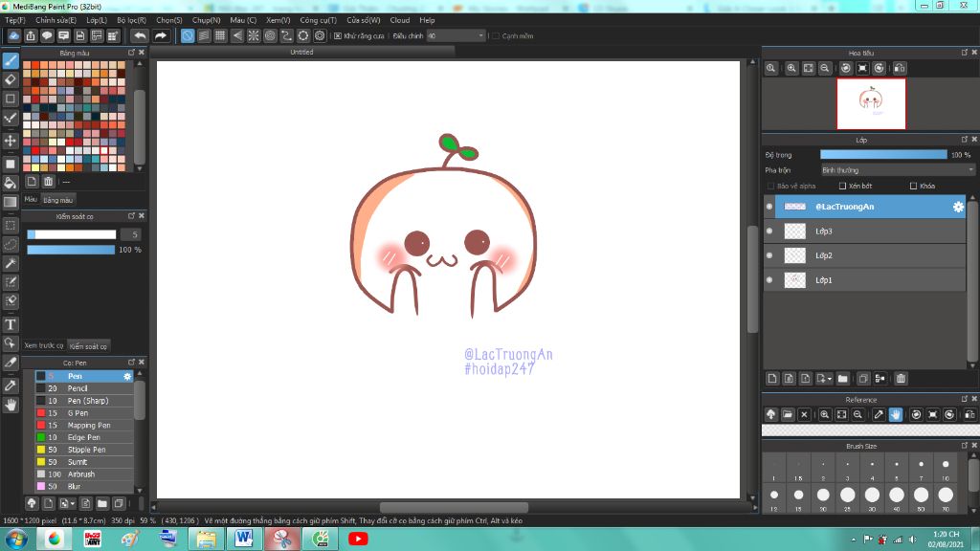Create a layer folder
980x551 pixels.
point(842,379)
